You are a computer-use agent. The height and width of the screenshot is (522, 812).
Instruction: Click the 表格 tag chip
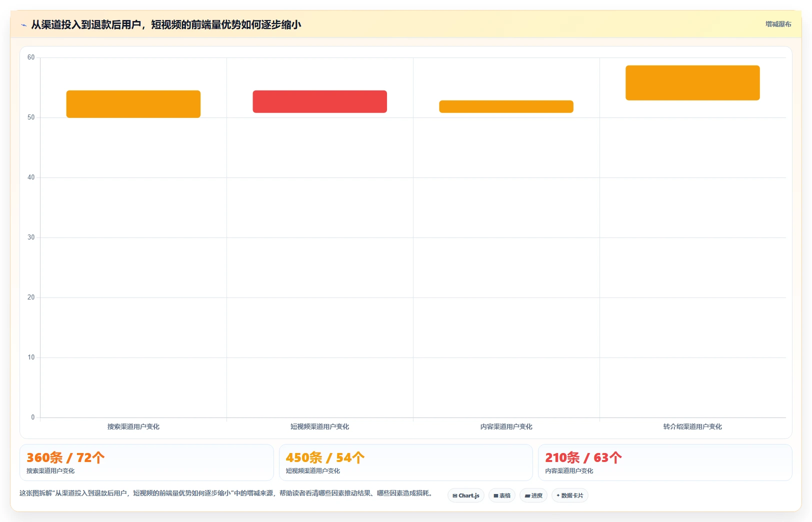[502, 495]
